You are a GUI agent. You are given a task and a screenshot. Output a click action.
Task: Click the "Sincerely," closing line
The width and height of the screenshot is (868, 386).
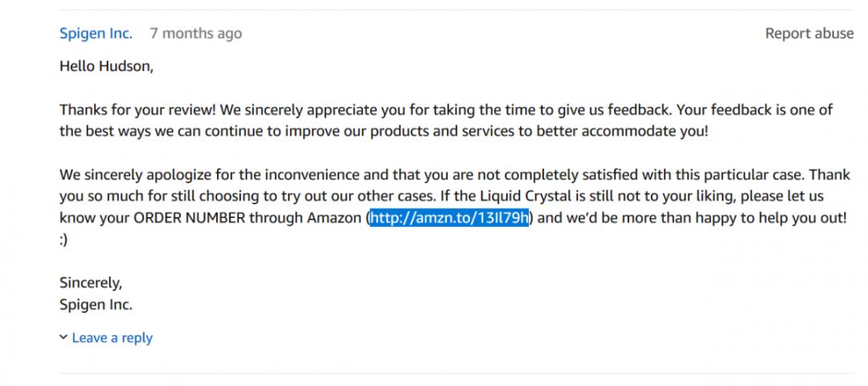tap(90, 283)
